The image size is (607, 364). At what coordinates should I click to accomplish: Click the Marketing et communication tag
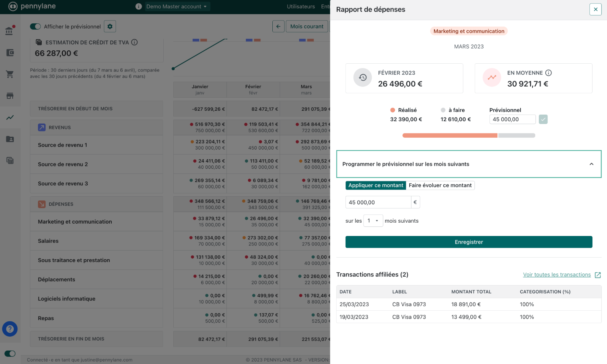click(x=469, y=31)
